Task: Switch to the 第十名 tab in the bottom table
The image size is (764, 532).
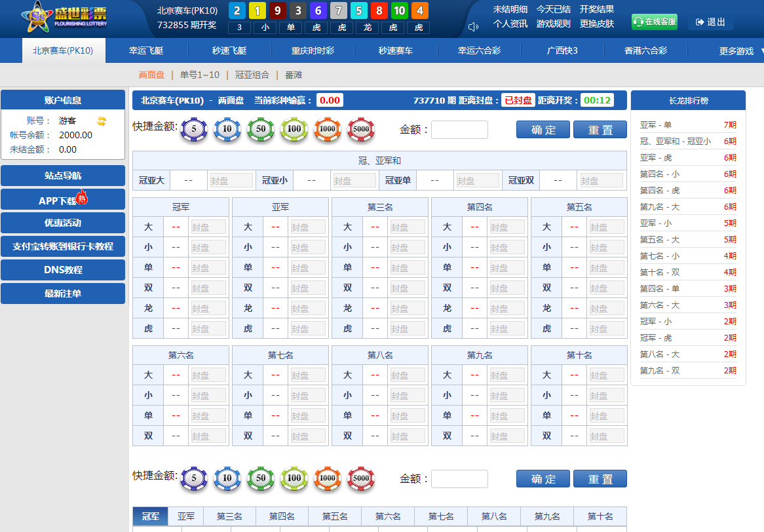Action: pos(600,516)
